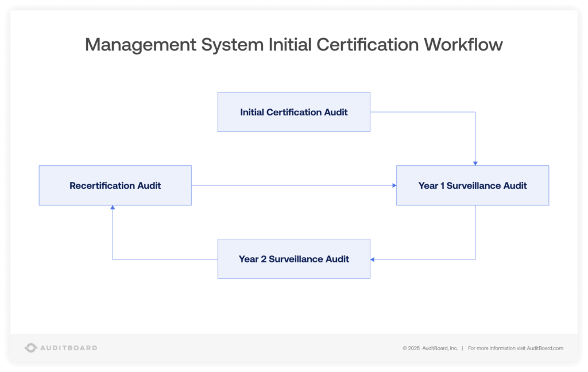Click the arrowhead between Recertification and Year 1 boxes
588x372 pixels.
(x=394, y=185)
